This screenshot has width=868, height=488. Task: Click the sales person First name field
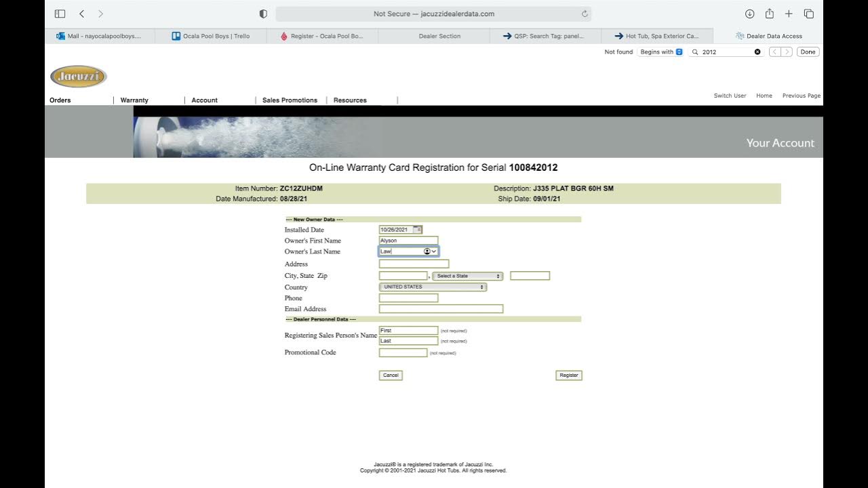pos(408,330)
